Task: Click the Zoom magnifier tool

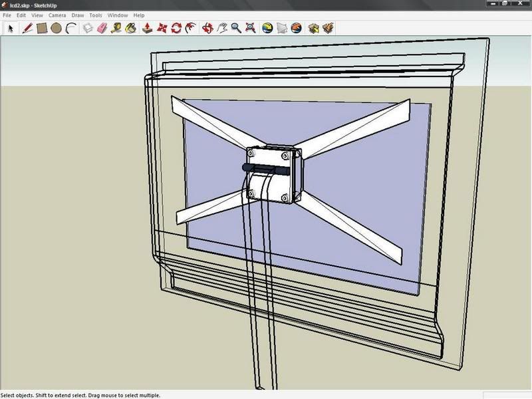Action: click(x=236, y=28)
